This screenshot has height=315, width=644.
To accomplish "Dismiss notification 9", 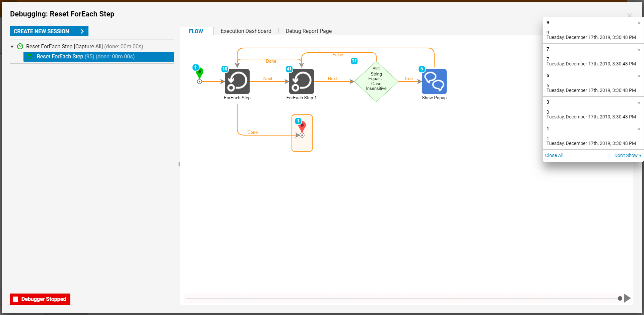I will (x=639, y=23).
